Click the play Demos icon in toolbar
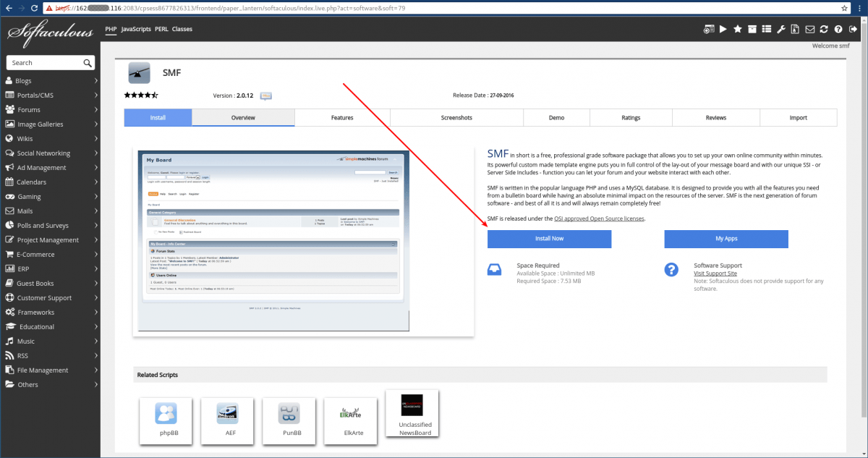This screenshot has width=868, height=458. (x=723, y=29)
